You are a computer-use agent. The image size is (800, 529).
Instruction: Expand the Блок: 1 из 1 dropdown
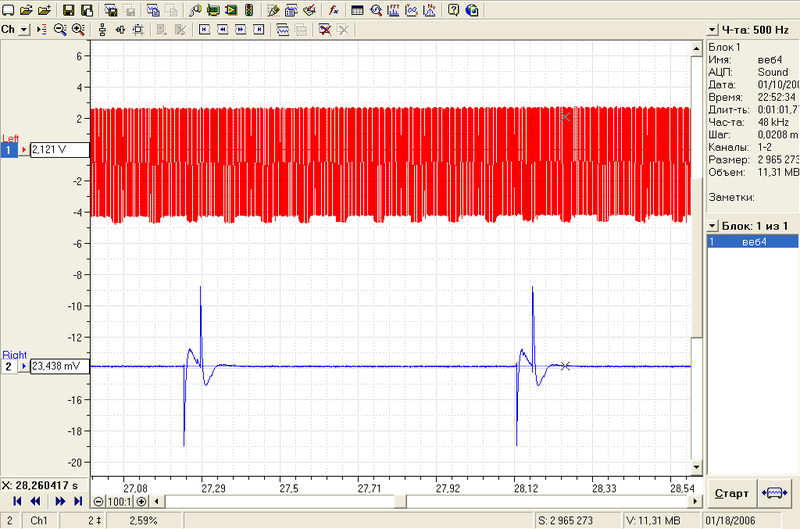pos(712,225)
